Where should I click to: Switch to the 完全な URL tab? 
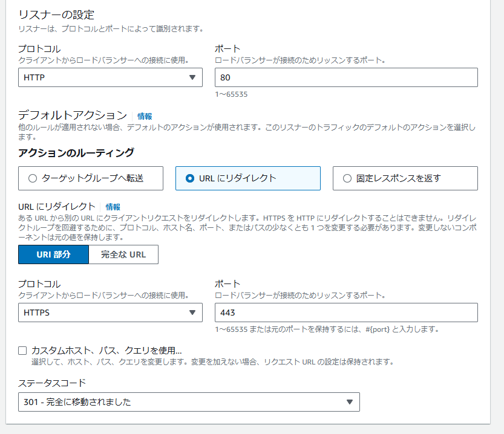click(123, 254)
